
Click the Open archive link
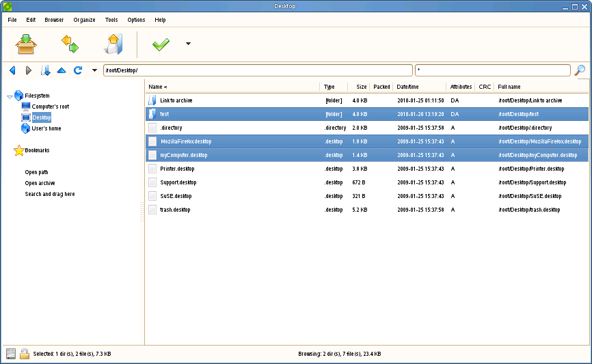pyautogui.click(x=40, y=183)
